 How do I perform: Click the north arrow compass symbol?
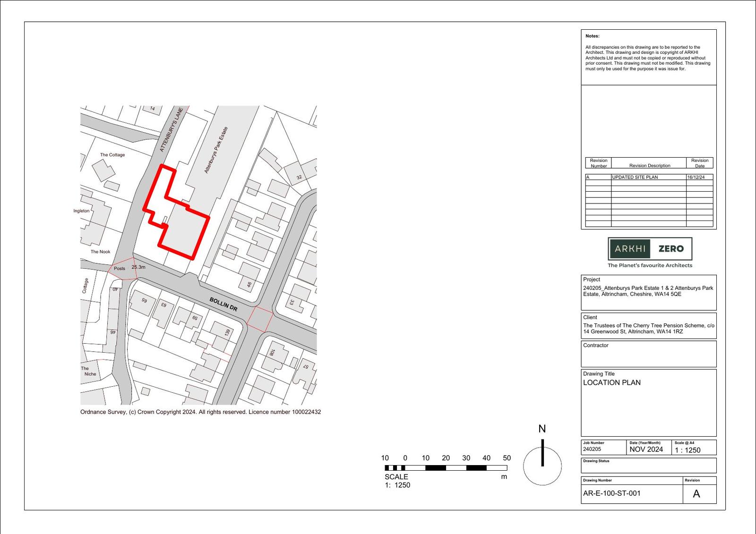[x=542, y=465]
